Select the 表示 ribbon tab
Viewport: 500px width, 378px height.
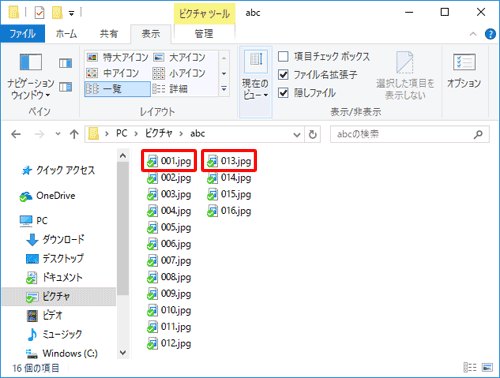pos(151,34)
